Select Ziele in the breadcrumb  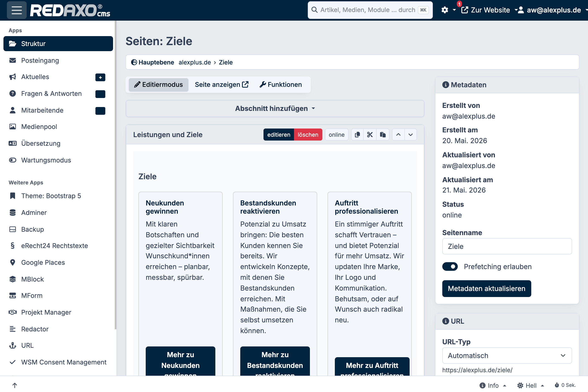[226, 62]
